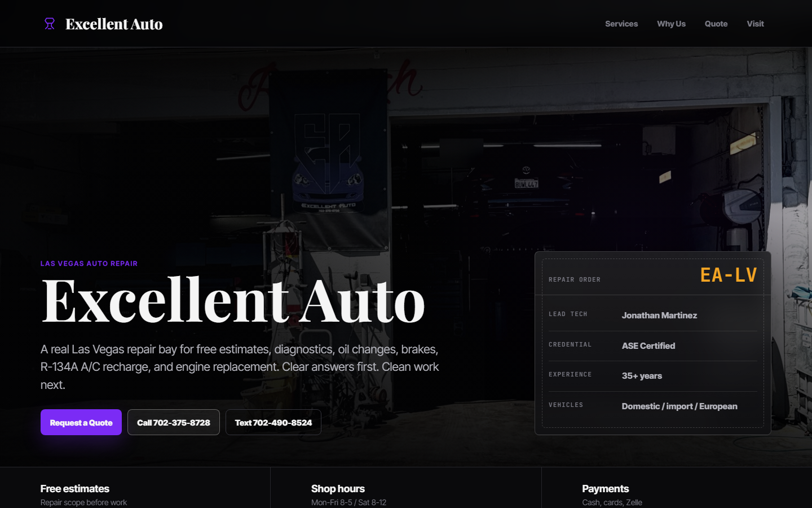The image size is (812, 508).
Task: Click the LEAD TECH label
Action: 568,314
